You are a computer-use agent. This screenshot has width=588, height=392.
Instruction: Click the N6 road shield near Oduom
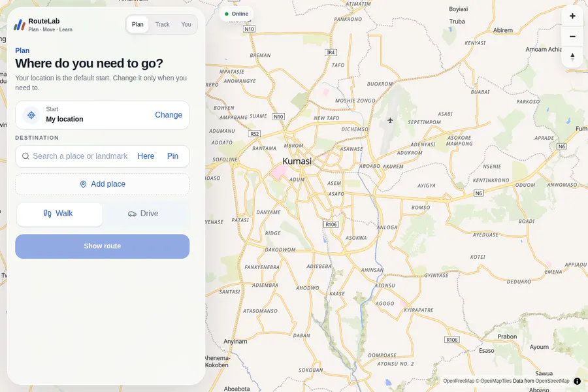[x=478, y=193]
